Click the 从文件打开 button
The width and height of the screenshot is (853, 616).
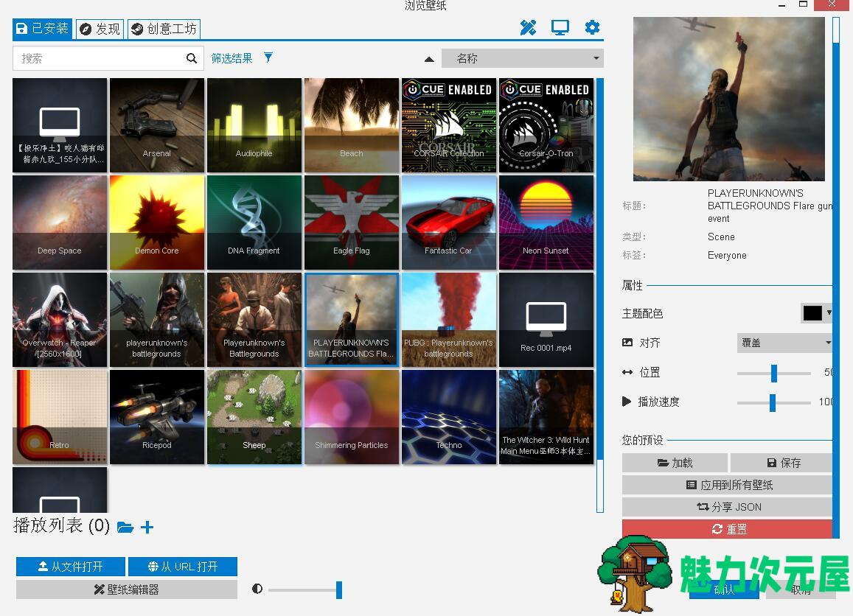(x=71, y=567)
